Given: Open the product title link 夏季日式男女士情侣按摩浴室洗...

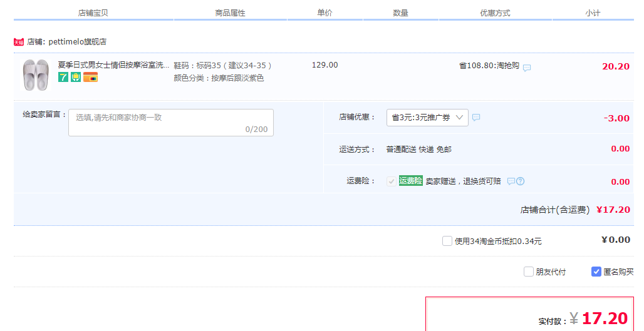Looking at the screenshot, I should point(113,65).
